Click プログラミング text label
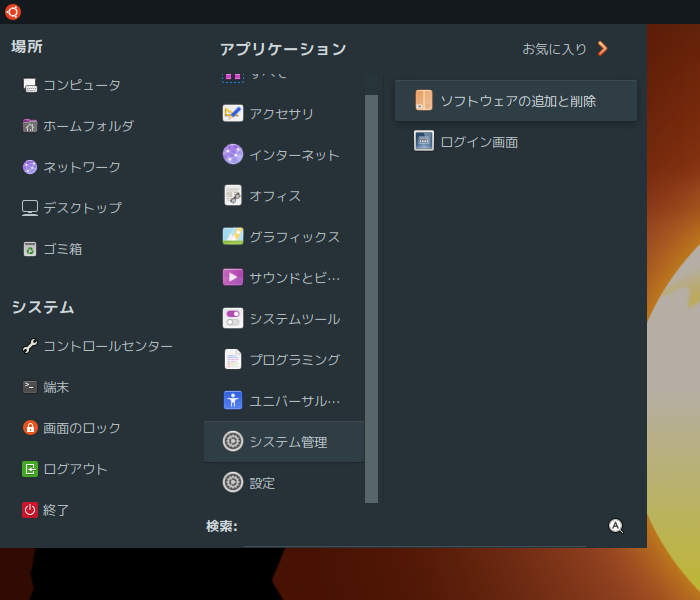The width and height of the screenshot is (700, 600). 295,360
